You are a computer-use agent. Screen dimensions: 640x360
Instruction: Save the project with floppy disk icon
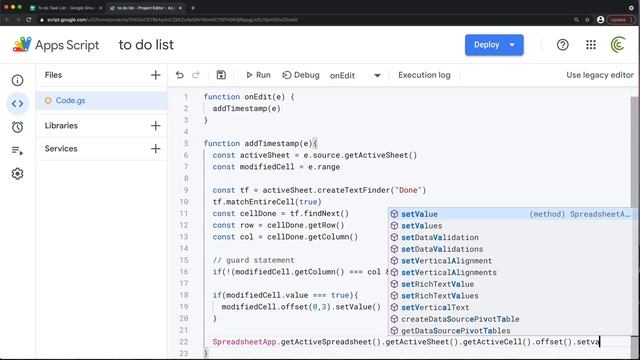coord(221,75)
